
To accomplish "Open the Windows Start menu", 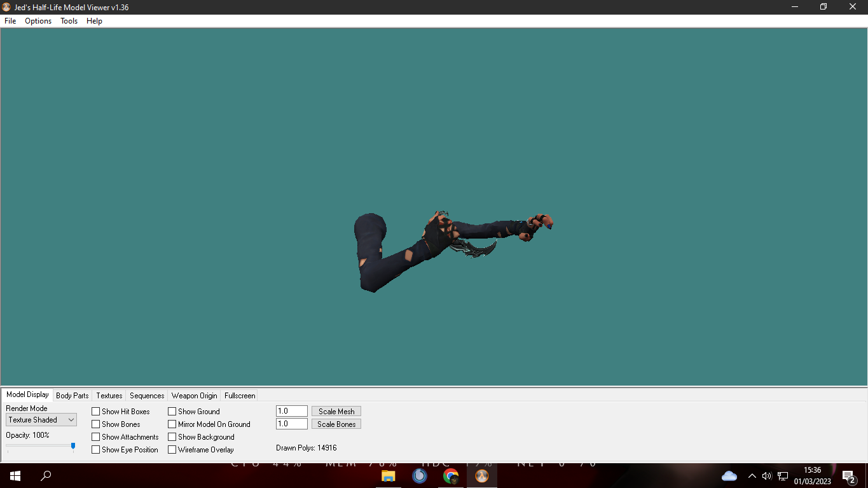I will pyautogui.click(x=15, y=476).
